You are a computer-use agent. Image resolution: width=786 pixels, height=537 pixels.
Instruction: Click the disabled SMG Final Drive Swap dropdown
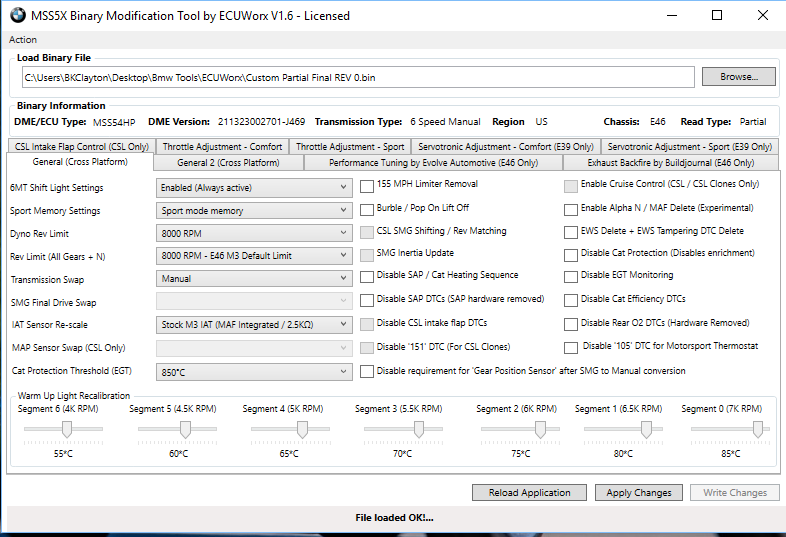(254, 301)
